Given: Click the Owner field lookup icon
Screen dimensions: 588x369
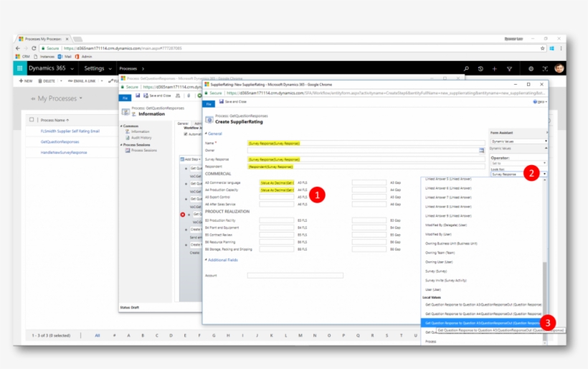Looking at the screenshot, I should [x=482, y=151].
